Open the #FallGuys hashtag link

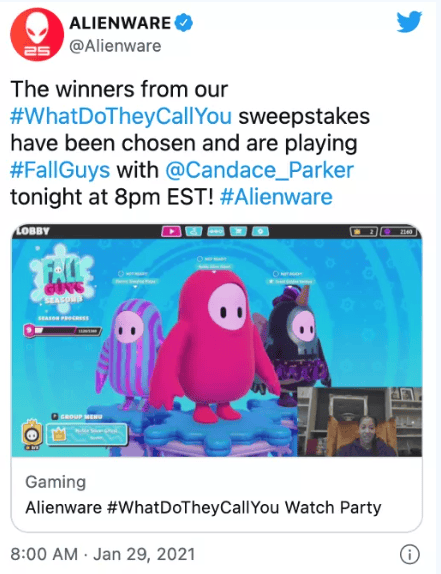click(x=60, y=170)
